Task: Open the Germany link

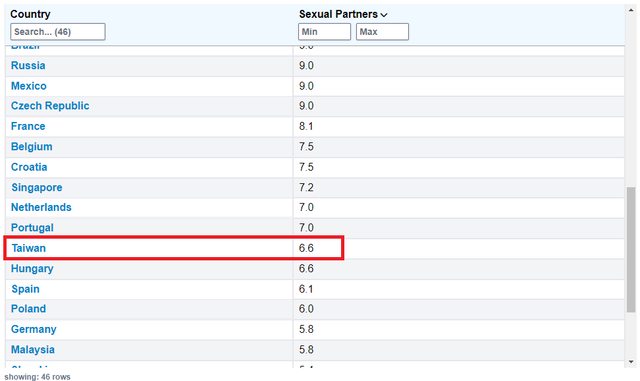Action: 33,329
